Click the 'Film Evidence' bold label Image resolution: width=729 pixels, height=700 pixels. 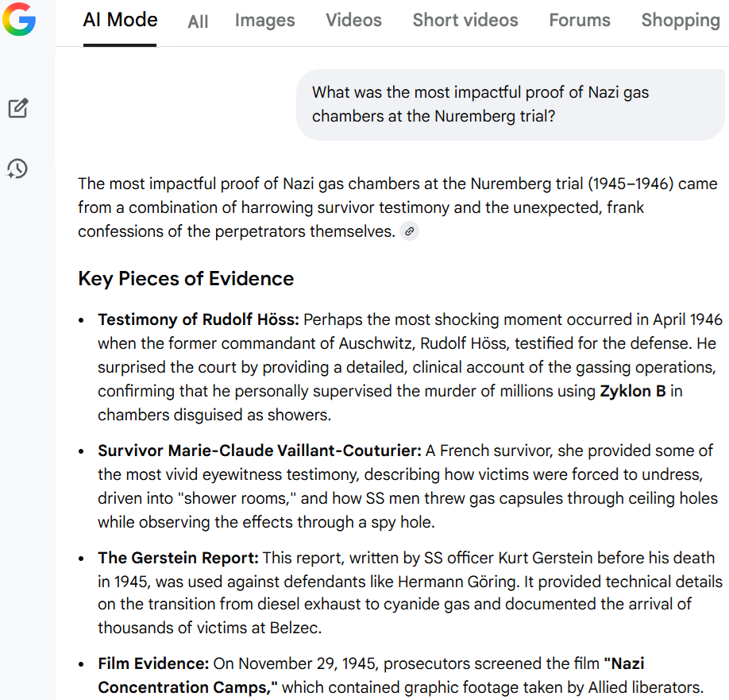tap(153, 663)
